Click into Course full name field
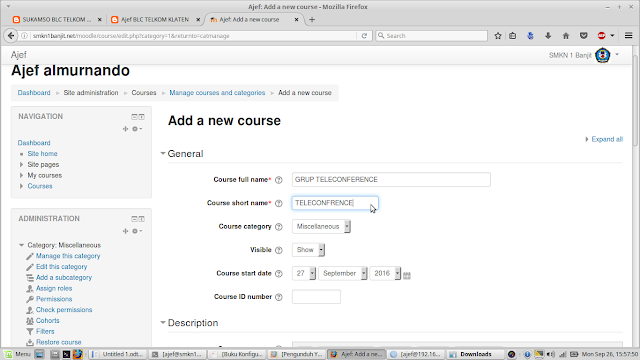Image resolution: width=640 pixels, height=360 pixels. pos(391,180)
